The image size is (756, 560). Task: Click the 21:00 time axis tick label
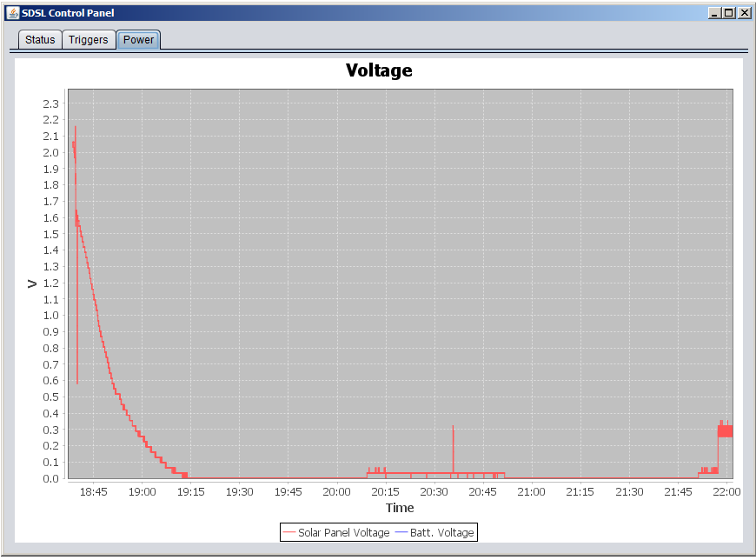[531, 492]
